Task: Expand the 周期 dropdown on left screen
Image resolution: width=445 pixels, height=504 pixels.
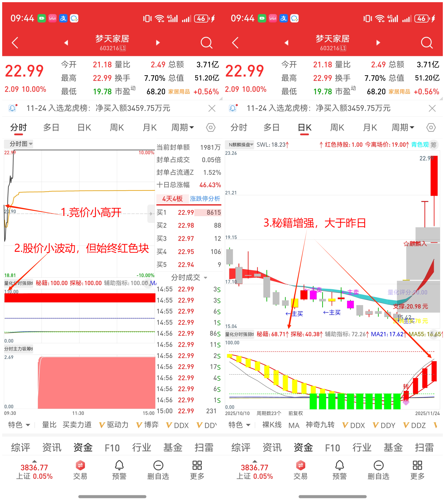Action: point(183,127)
